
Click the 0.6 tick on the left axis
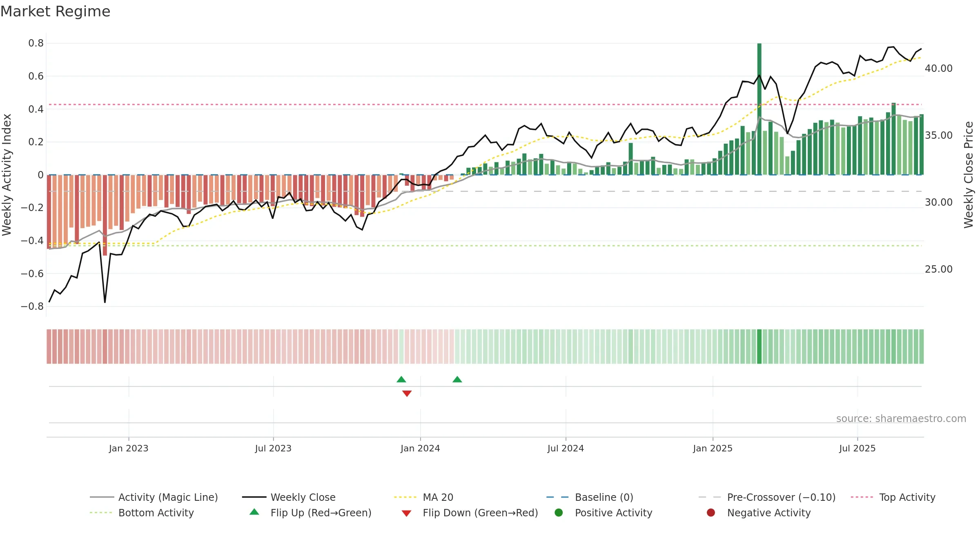(36, 76)
